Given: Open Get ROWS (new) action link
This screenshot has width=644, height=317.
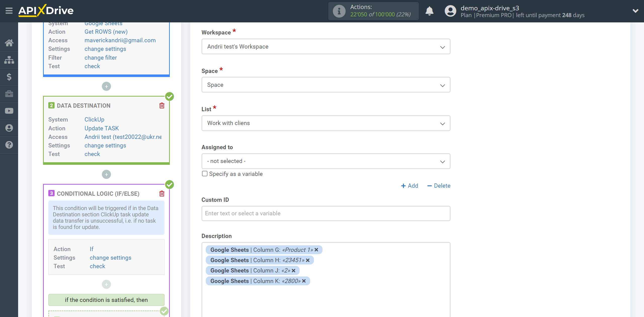Looking at the screenshot, I should [x=106, y=32].
